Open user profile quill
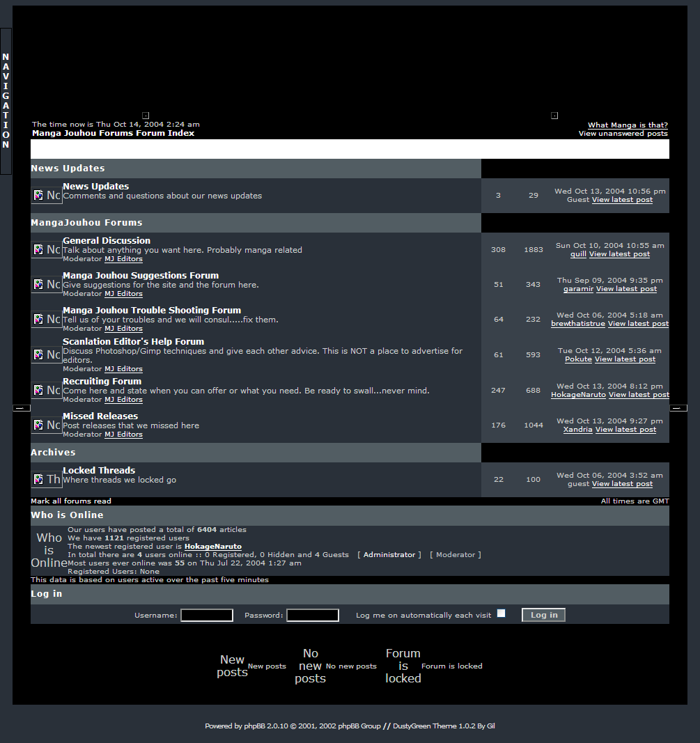This screenshot has width=700, height=743. (578, 254)
